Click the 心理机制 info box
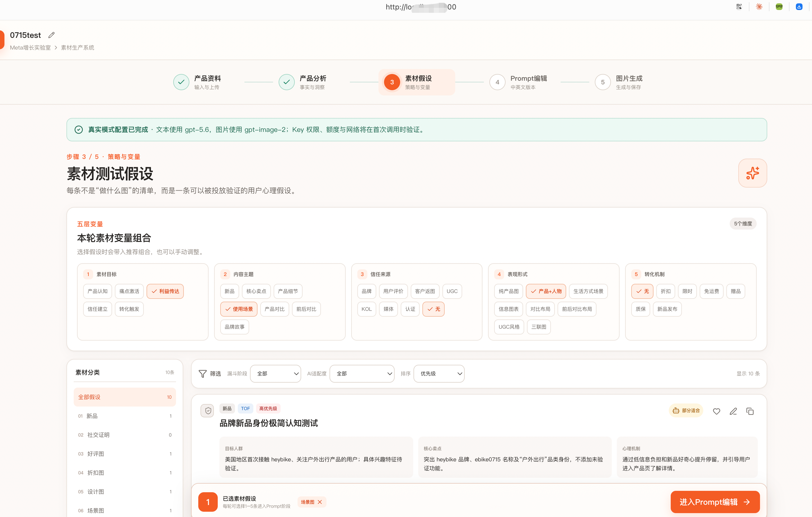This screenshot has width=812, height=517. pyautogui.click(x=687, y=457)
